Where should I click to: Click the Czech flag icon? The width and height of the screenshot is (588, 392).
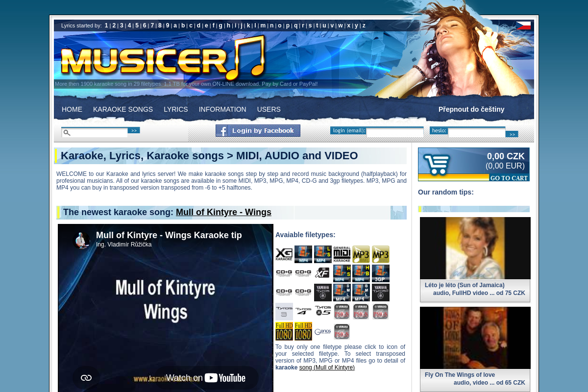point(523,25)
